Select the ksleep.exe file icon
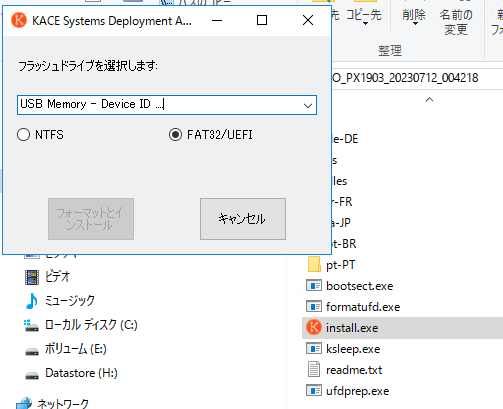 click(314, 349)
